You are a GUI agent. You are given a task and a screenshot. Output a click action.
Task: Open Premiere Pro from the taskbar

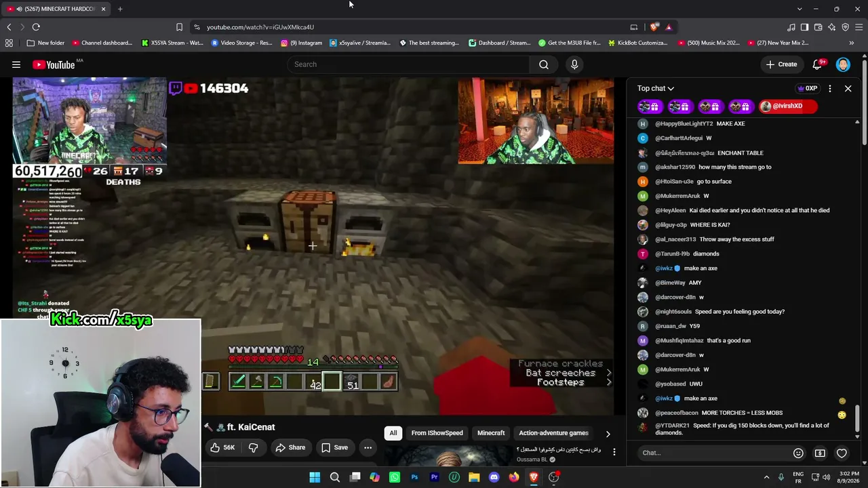coord(435,477)
